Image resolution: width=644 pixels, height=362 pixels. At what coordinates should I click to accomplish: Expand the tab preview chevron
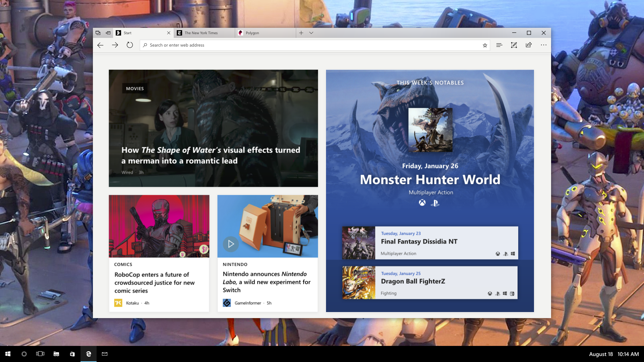click(x=311, y=33)
